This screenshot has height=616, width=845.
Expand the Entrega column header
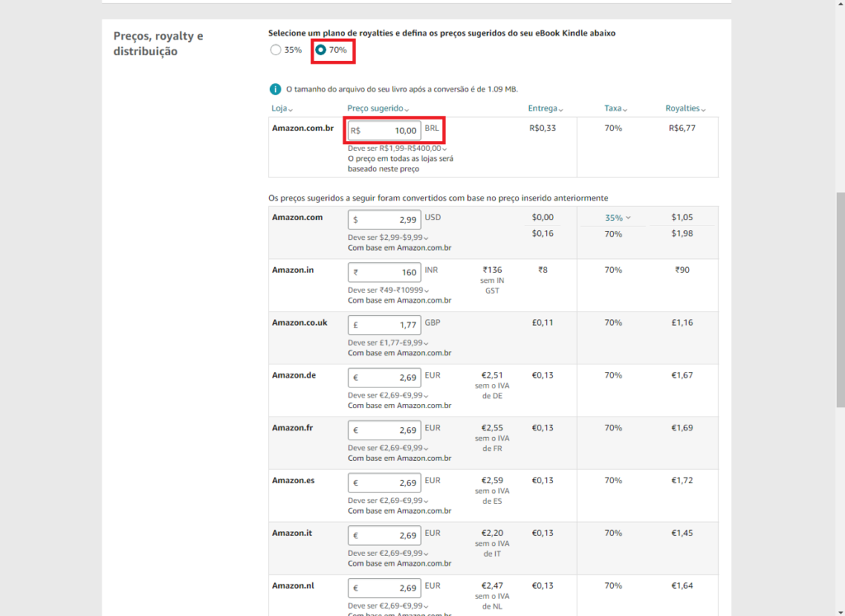click(x=545, y=109)
